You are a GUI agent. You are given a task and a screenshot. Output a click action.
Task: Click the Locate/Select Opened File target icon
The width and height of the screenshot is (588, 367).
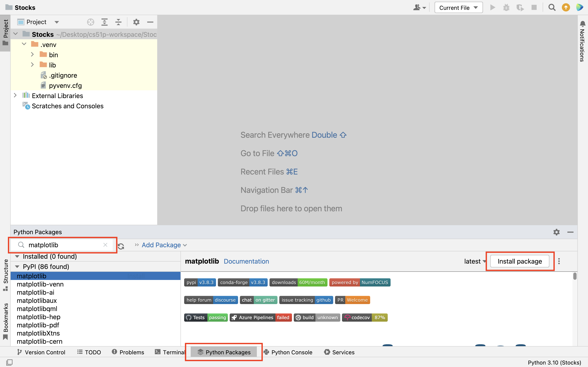[x=90, y=22]
